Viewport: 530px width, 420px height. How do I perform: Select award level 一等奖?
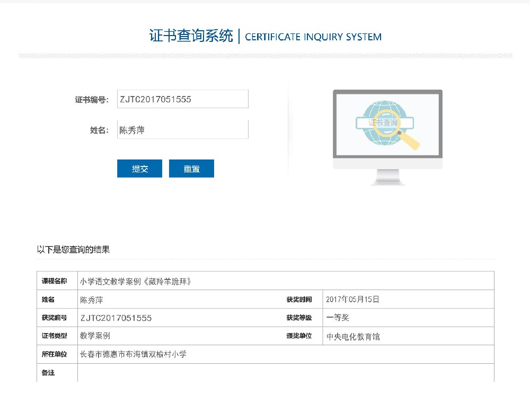pyautogui.click(x=338, y=318)
